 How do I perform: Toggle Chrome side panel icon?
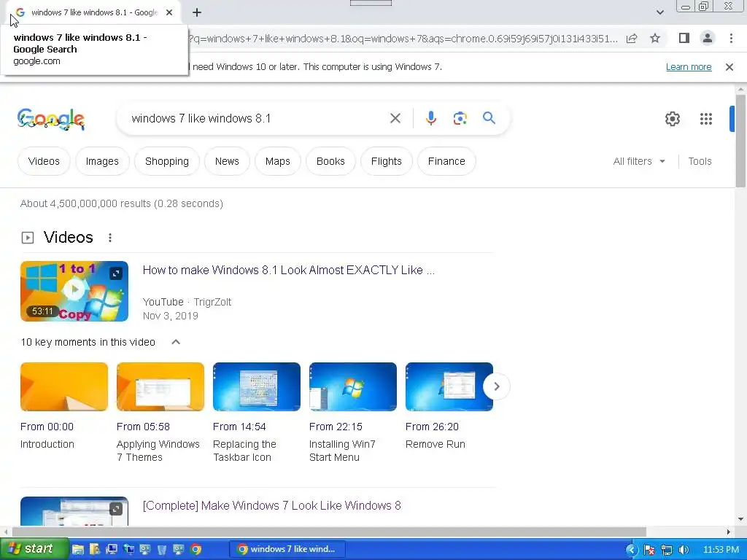click(684, 38)
